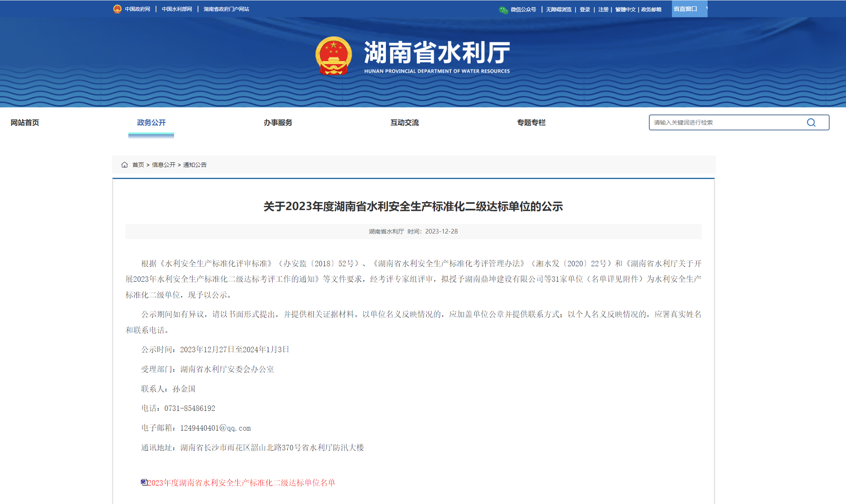
Task: Go to 互动交流 section
Action: coord(404,122)
